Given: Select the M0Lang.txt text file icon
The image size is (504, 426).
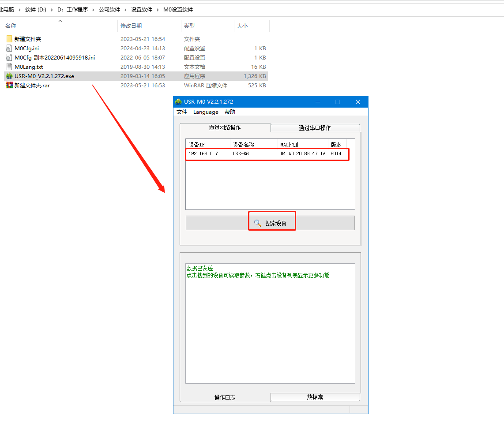Looking at the screenshot, I should [9, 67].
